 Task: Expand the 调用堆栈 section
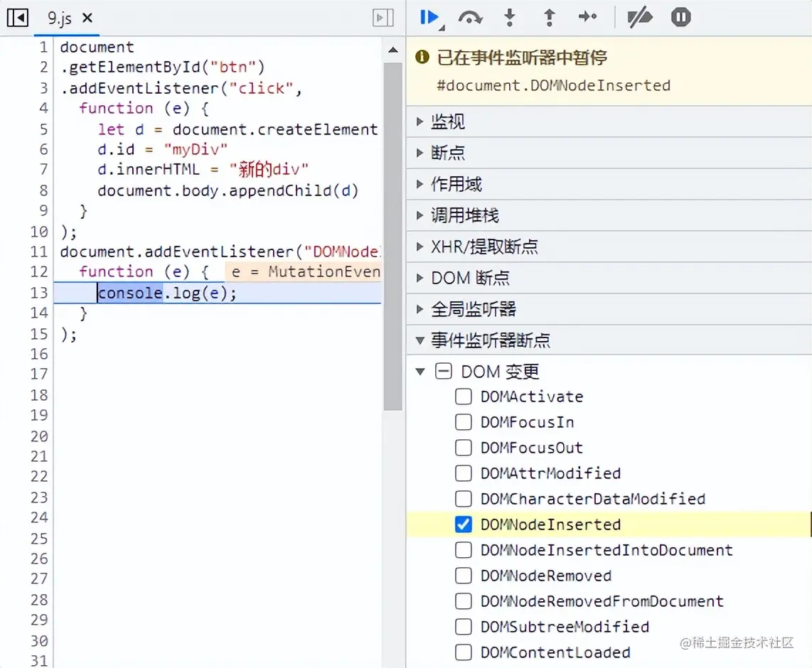tap(609, 215)
